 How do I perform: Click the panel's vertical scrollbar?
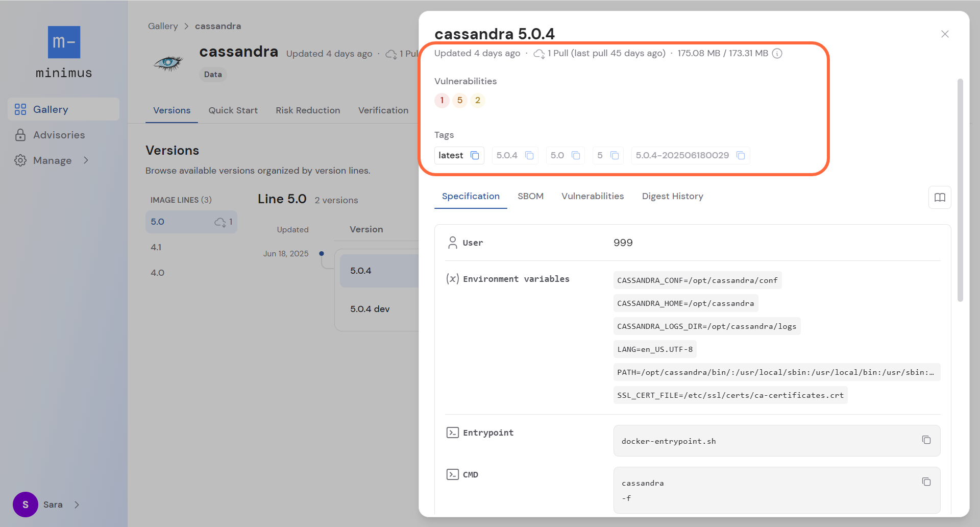point(960,190)
